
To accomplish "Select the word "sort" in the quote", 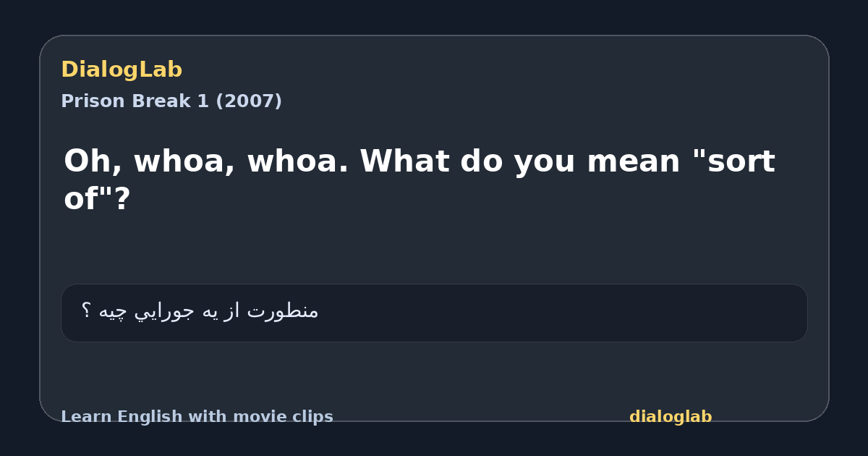I will pos(733,161).
